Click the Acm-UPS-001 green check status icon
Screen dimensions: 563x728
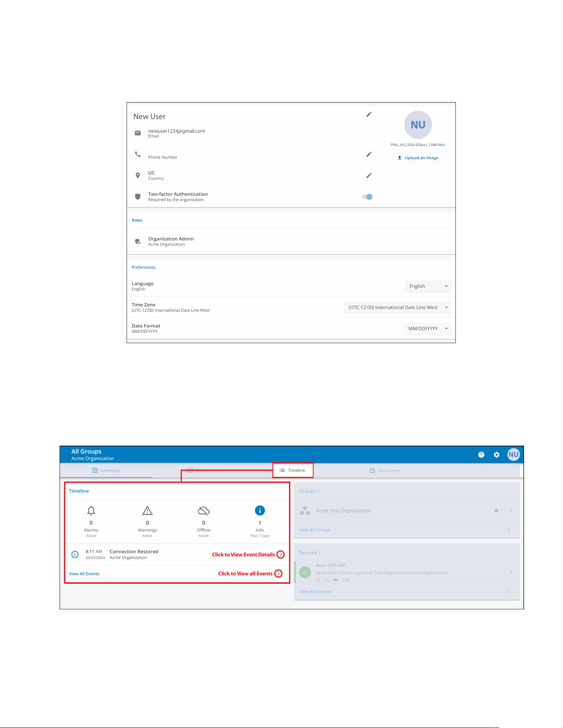coord(305,572)
